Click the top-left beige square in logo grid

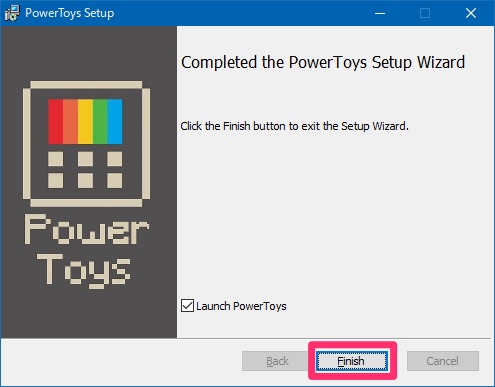tap(55, 159)
